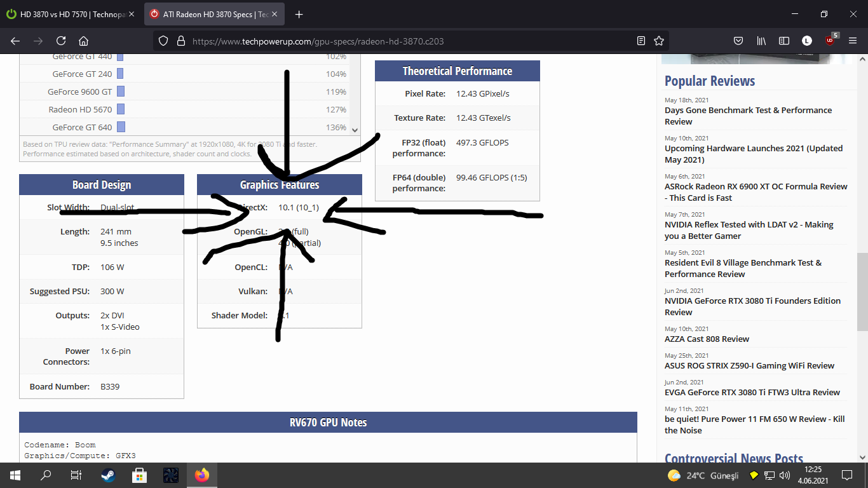Bookmark this page with the star
Screen dimensions: 868x488
click(659, 41)
